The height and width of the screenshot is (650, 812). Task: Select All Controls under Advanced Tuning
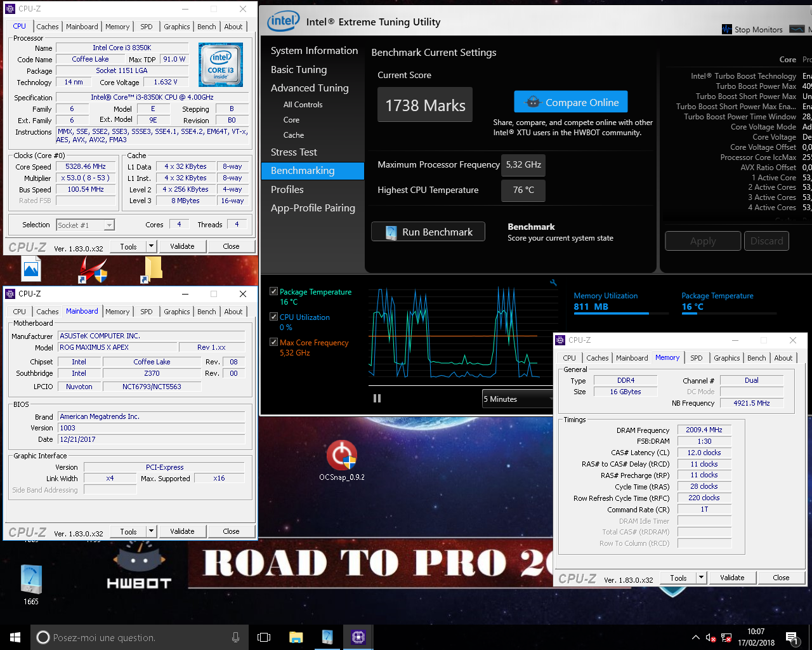click(303, 105)
